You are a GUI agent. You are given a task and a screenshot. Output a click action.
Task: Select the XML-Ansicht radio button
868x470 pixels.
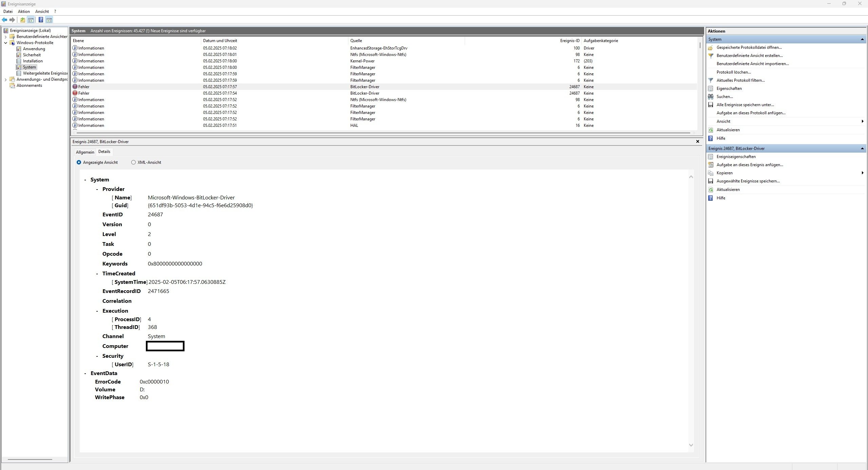[x=133, y=162]
